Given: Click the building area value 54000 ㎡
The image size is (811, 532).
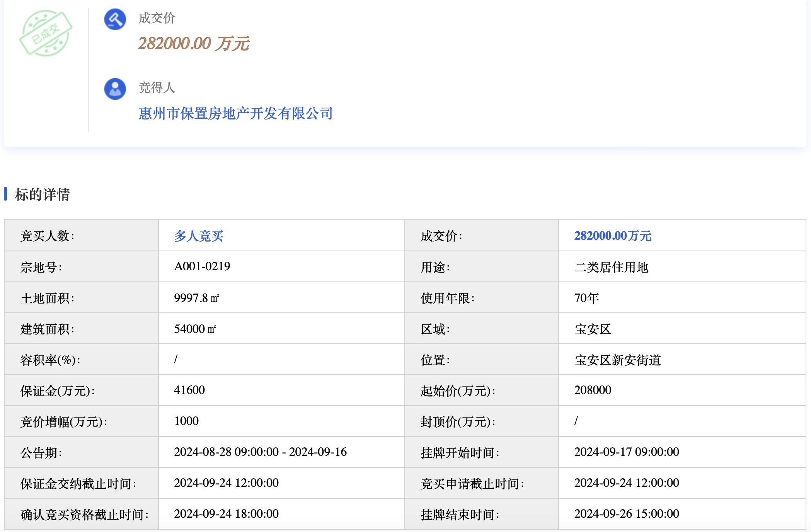Looking at the screenshot, I should pos(194,329).
